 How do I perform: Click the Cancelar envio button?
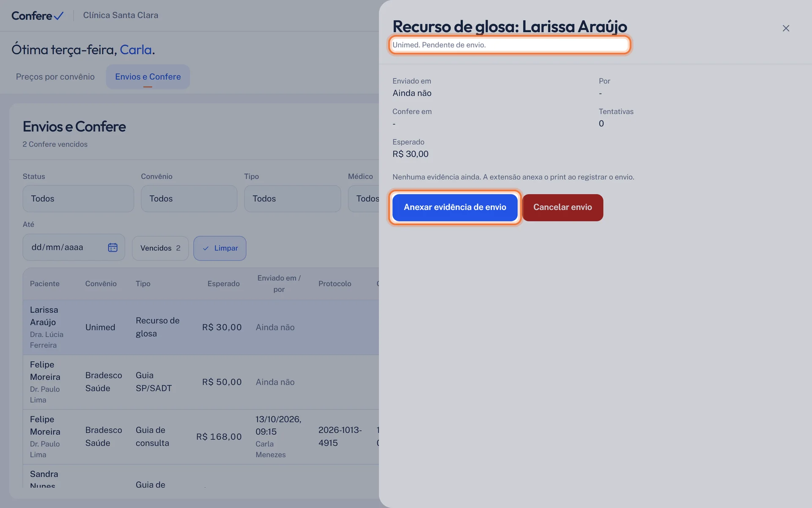click(562, 207)
